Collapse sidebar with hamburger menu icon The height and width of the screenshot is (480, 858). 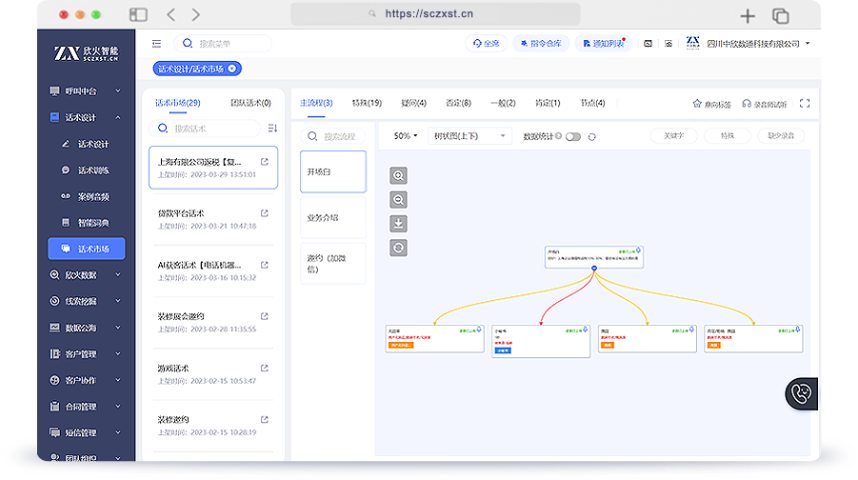(x=156, y=43)
